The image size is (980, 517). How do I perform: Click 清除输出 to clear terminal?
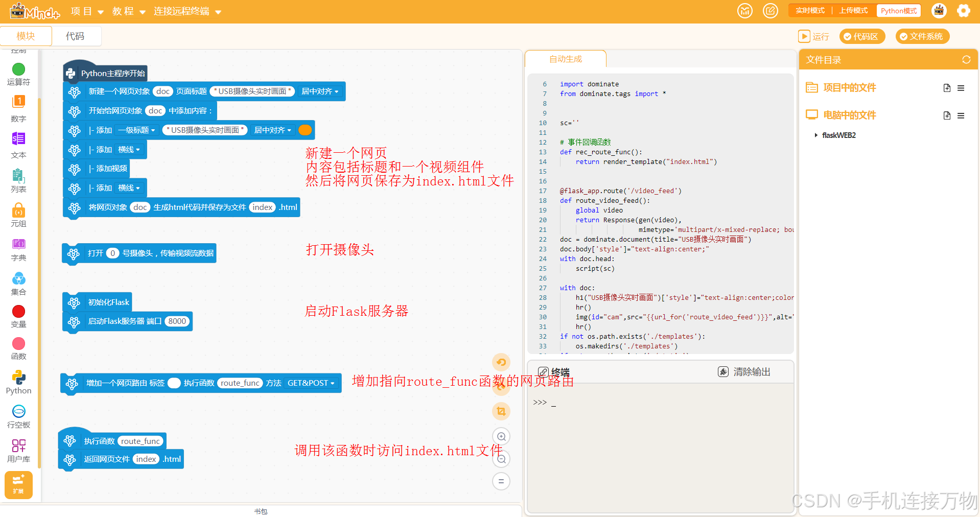[x=744, y=372]
